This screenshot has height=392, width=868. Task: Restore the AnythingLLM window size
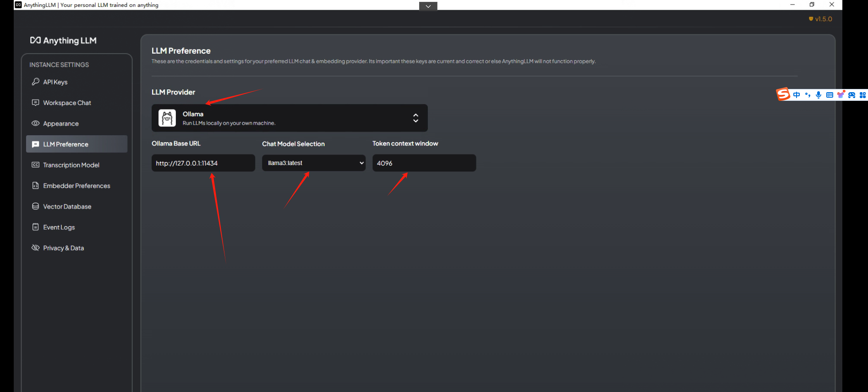coord(812,5)
